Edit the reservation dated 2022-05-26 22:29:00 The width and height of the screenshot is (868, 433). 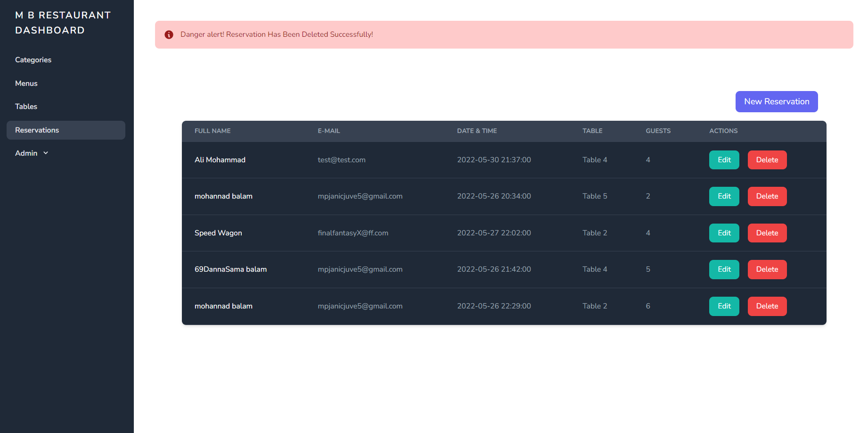point(724,306)
